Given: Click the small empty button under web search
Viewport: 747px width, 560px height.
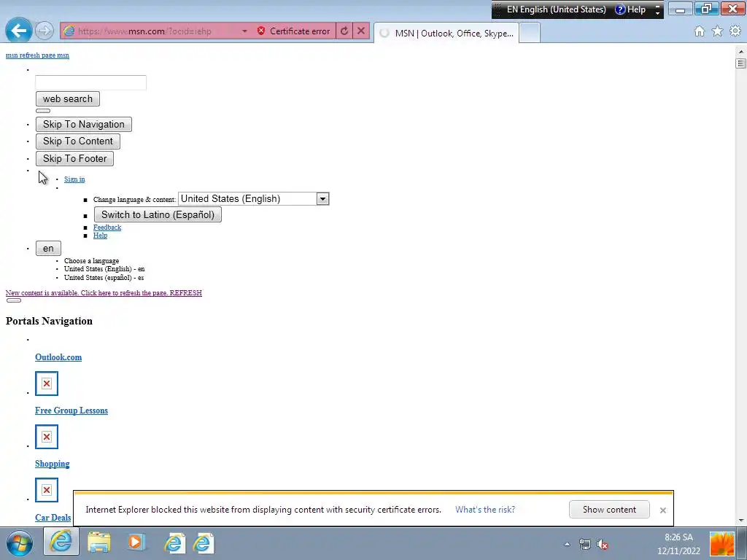Looking at the screenshot, I should pyautogui.click(x=43, y=111).
